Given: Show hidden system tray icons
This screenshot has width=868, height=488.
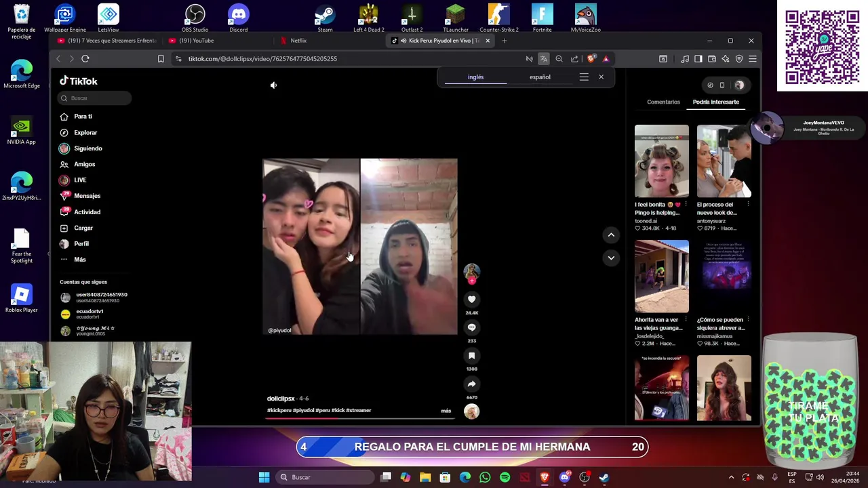Looking at the screenshot, I should [x=731, y=477].
